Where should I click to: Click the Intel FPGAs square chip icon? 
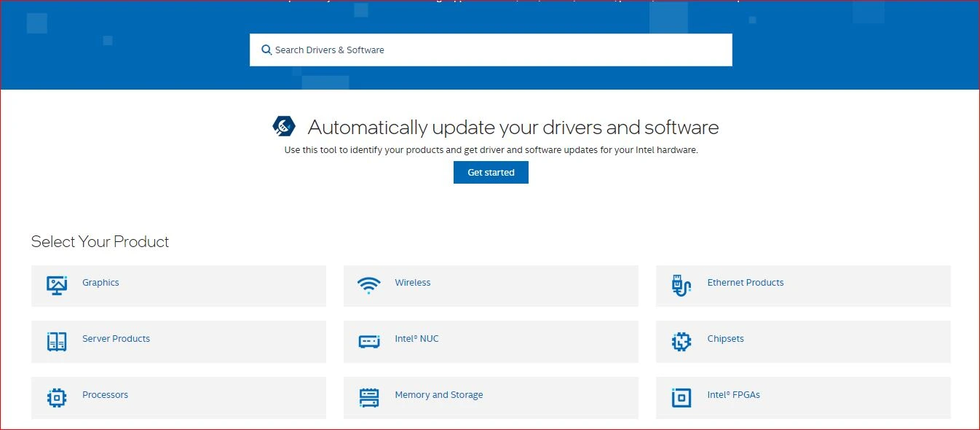(x=681, y=397)
